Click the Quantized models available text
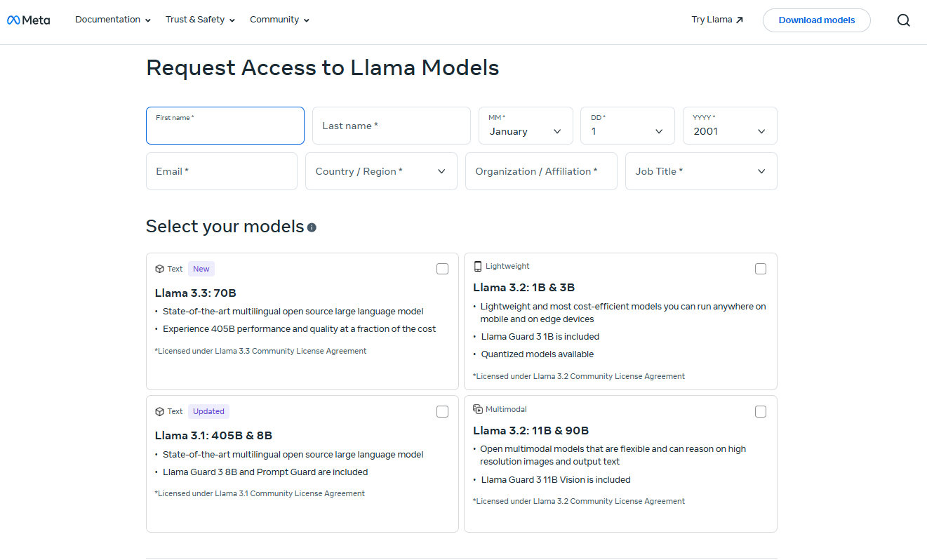 click(x=538, y=354)
